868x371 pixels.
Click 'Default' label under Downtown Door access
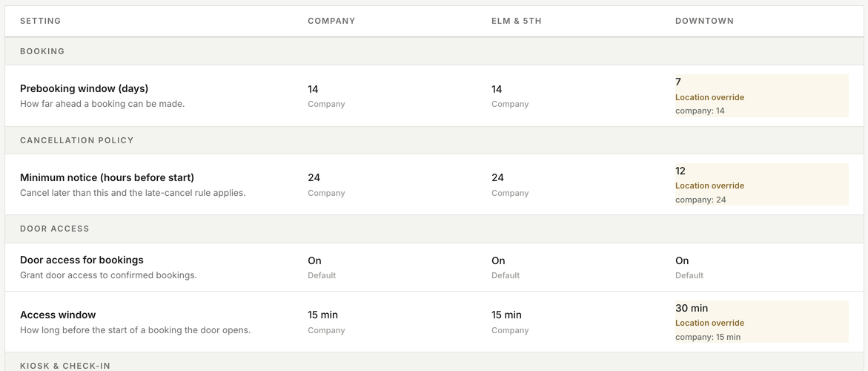point(689,275)
